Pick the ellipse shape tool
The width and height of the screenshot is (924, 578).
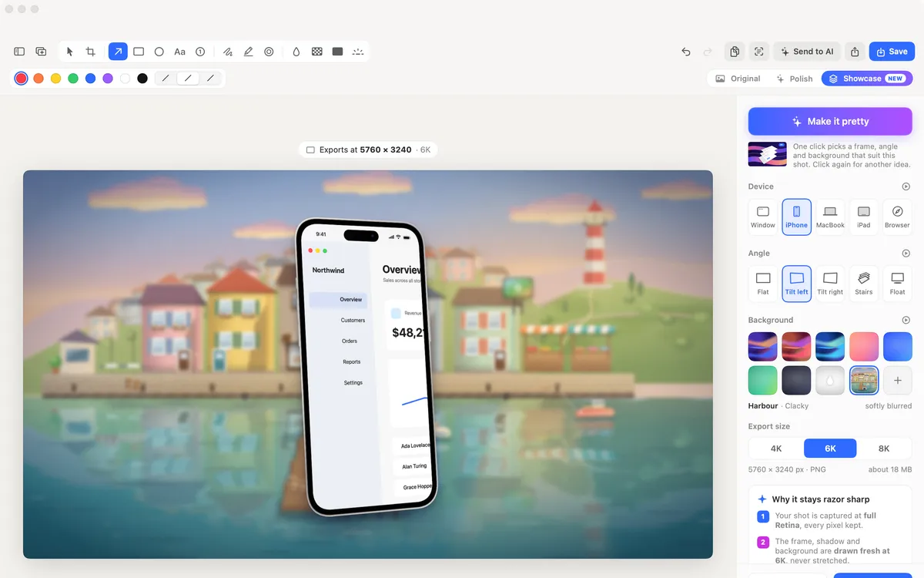coord(159,52)
